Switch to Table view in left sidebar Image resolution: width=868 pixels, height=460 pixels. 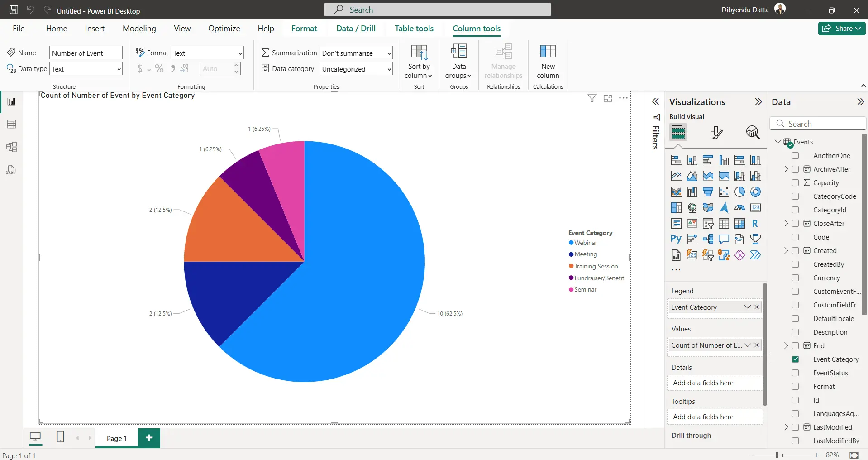tap(12, 124)
